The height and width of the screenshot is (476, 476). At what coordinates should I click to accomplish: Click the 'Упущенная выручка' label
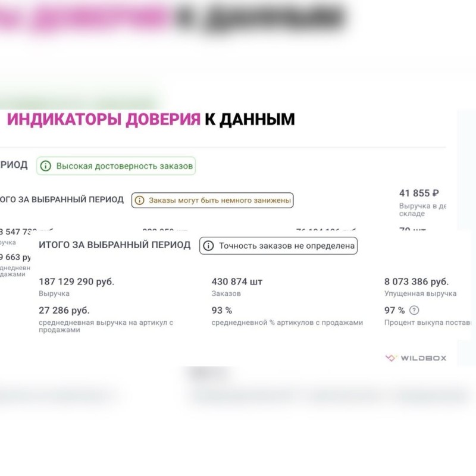421,293
